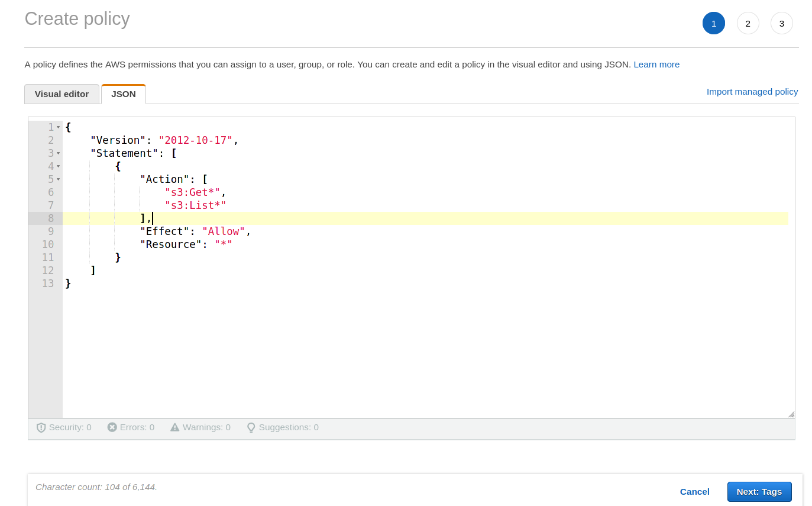
Task: Open step 2 of the policy wizard
Action: 748,22
